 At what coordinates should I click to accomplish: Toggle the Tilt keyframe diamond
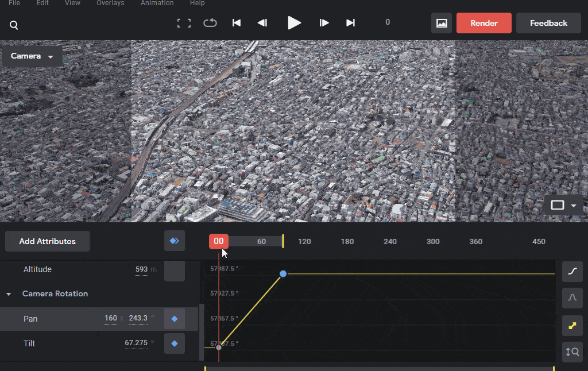[x=175, y=343]
